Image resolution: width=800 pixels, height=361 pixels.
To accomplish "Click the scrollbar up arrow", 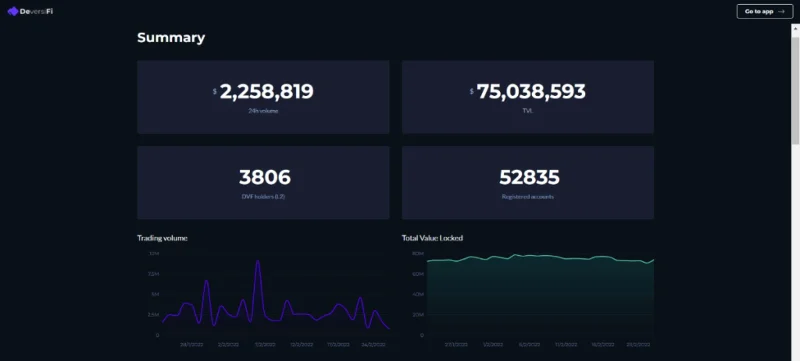I will point(795,30).
